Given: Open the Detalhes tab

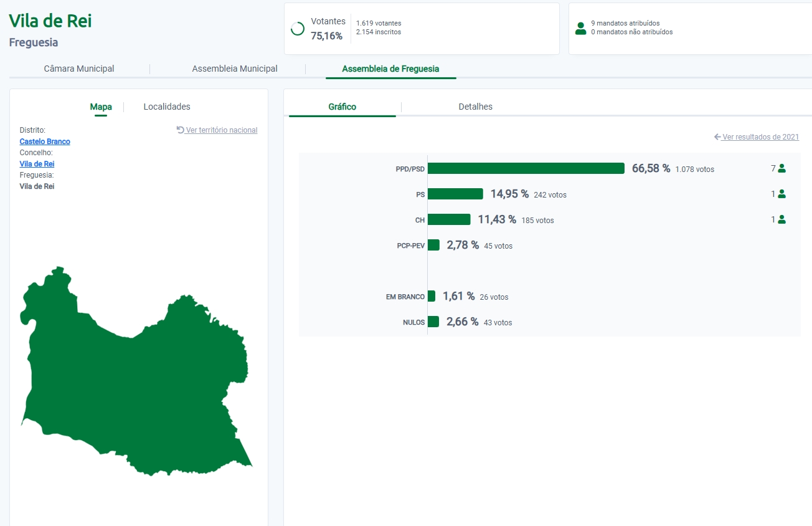Looking at the screenshot, I should 475,107.
